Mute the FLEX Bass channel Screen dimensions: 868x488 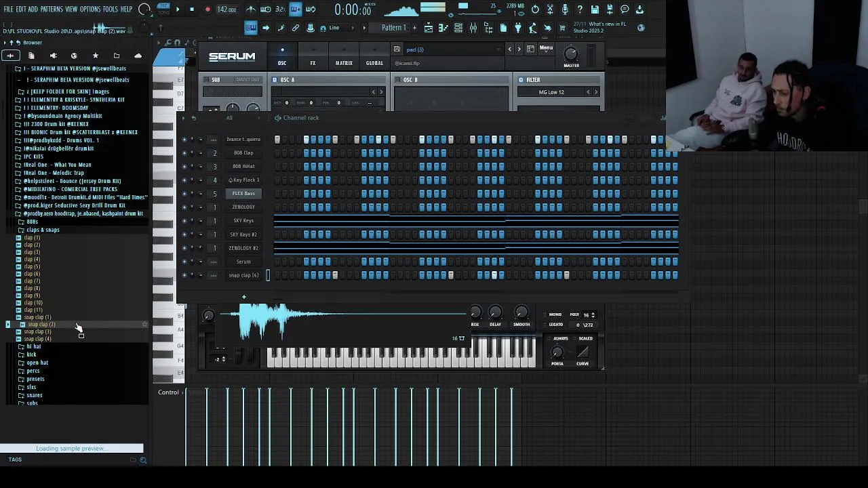pos(184,194)
